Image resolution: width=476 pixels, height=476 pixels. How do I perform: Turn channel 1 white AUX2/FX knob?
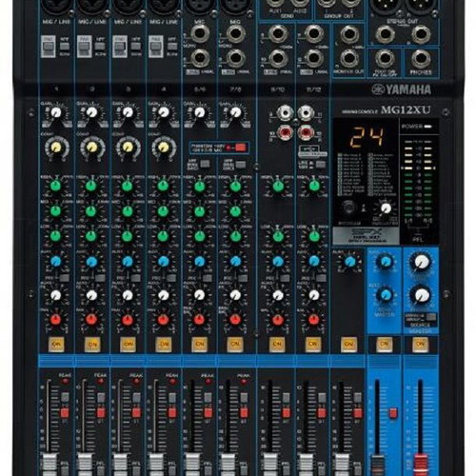56,295
